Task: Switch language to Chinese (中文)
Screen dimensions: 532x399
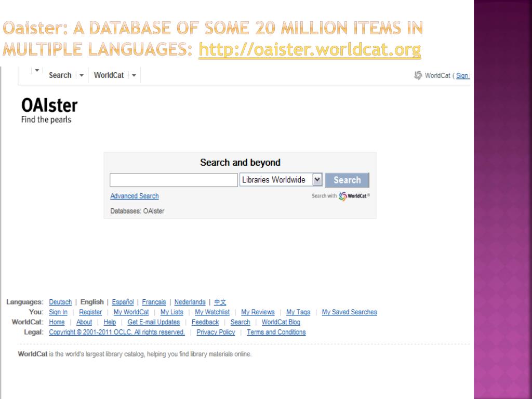Action: coord(220,302)
